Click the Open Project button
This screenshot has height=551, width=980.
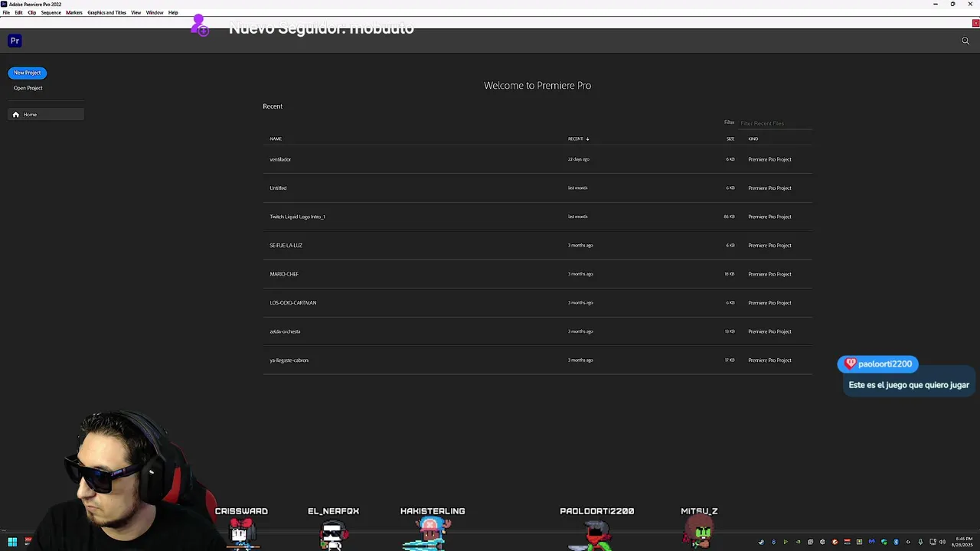pos(28,88)
